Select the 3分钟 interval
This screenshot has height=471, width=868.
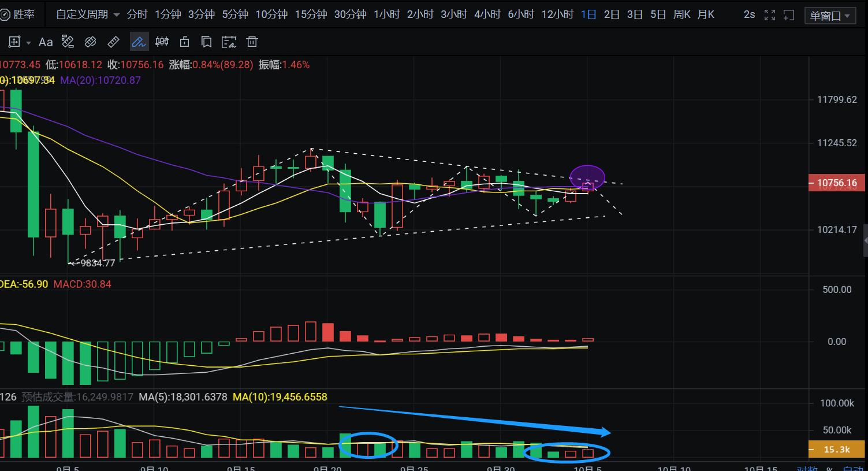202,14
